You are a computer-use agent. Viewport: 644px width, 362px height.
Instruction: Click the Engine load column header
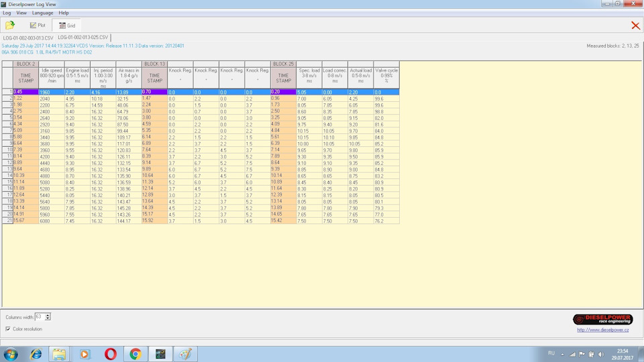click(x=77, y=78)
